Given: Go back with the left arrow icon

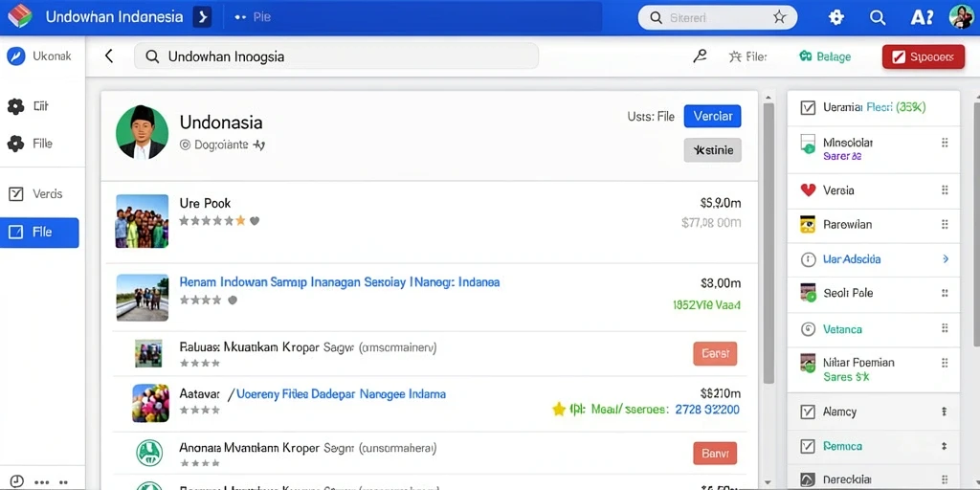Looking at the screenshot, I should tap(109, 56).
